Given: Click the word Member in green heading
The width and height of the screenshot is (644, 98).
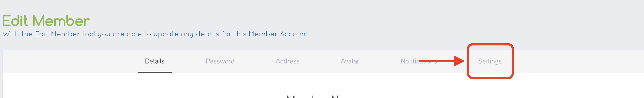Looking at the screenshot, I should click(x=61, y=21).
